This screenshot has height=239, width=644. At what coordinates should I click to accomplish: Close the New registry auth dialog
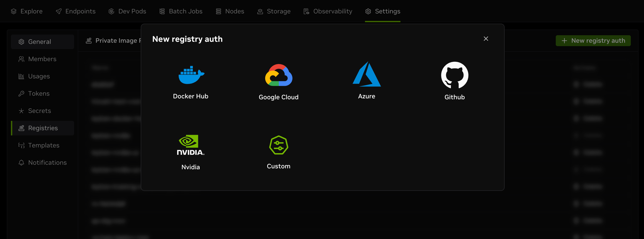[x=486, y=39]
